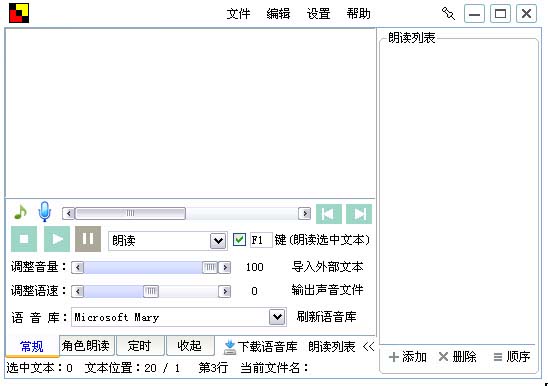The image size is (548, 387).
Task: Click the download icon beside 下载语音库
Action: [230, 347]
